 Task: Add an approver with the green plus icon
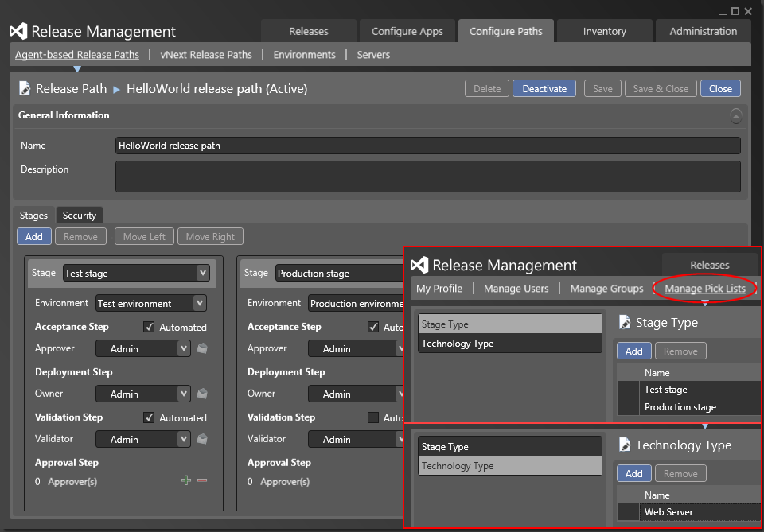point(186,480)
